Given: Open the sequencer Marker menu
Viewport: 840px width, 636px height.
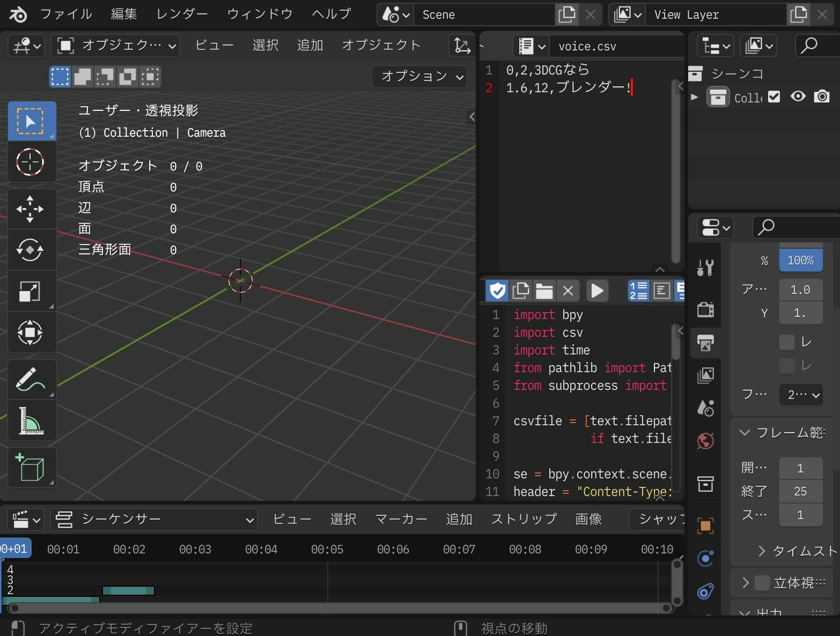Looking at the screenshot, I should coord(401,519).
